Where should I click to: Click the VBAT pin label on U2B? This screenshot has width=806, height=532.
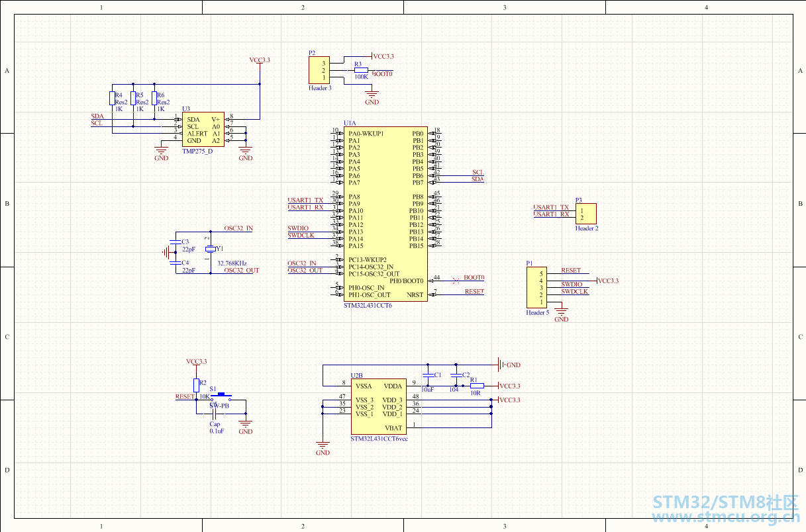coord(393,427)
